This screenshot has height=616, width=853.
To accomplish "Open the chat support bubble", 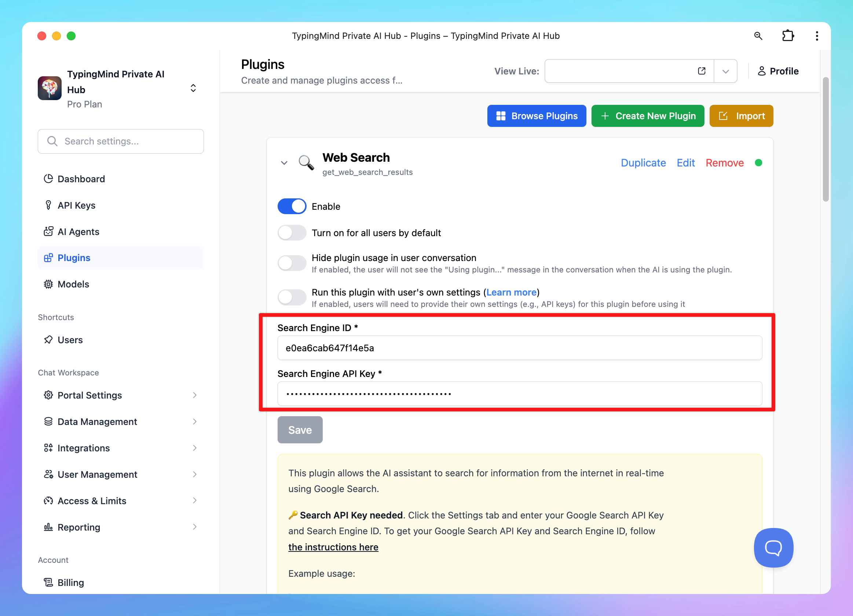I will click(x=773, y=547).
